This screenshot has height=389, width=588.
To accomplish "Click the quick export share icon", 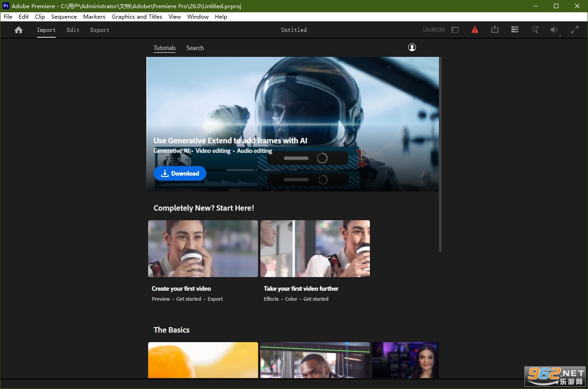I will (x=495, y=30).
